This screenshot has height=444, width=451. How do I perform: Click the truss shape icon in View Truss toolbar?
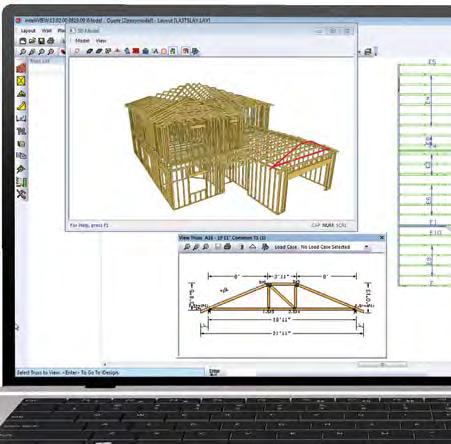(x=253, y=247)
